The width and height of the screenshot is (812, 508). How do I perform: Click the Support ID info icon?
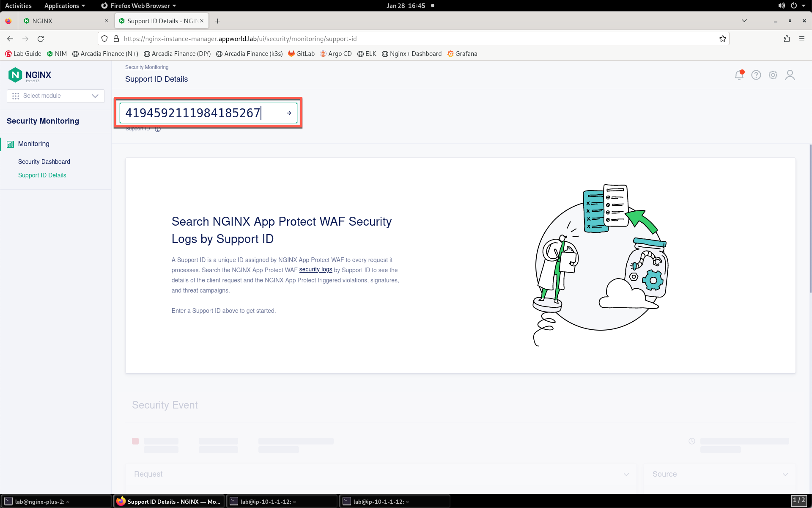(x=158, y=129)
